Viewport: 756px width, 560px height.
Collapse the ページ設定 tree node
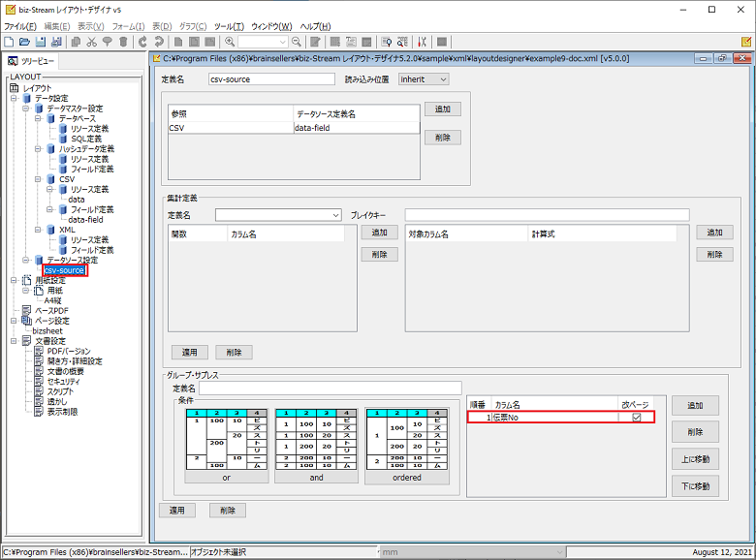pos(15,321)
